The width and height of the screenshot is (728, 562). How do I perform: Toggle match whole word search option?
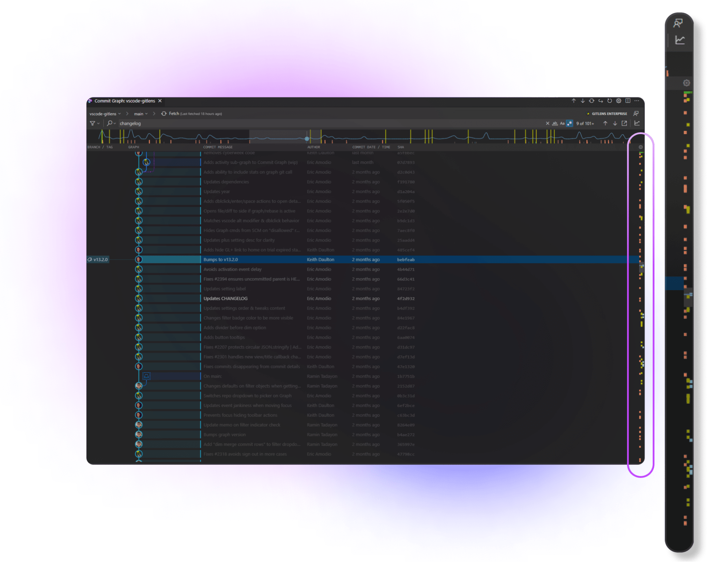pos(555,124)
